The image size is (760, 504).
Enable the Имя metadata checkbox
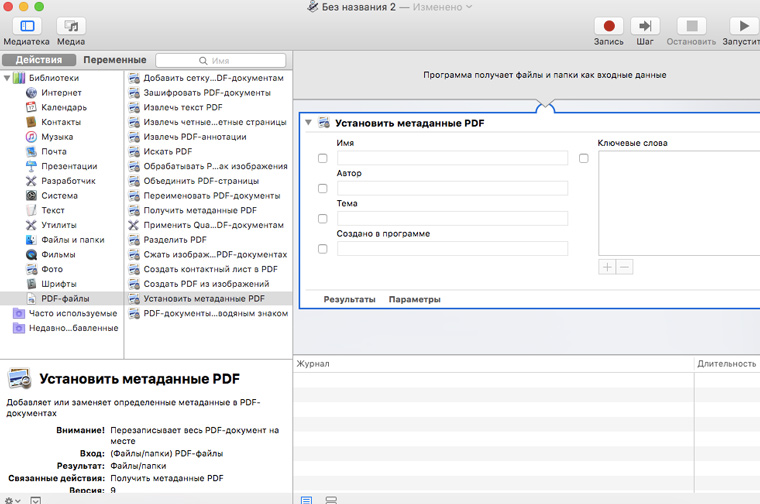(322, 158)
